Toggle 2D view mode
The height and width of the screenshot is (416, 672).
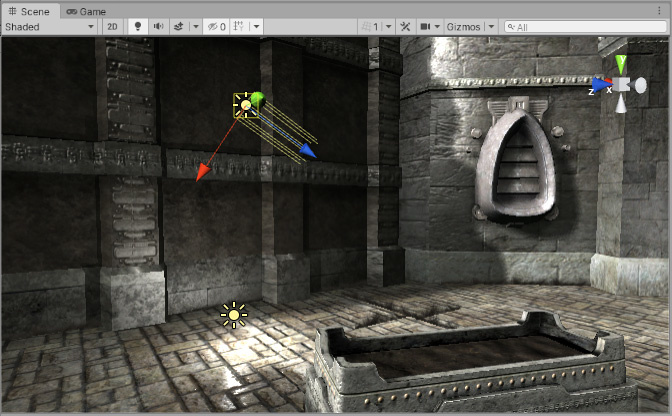(x=114, y=27)
